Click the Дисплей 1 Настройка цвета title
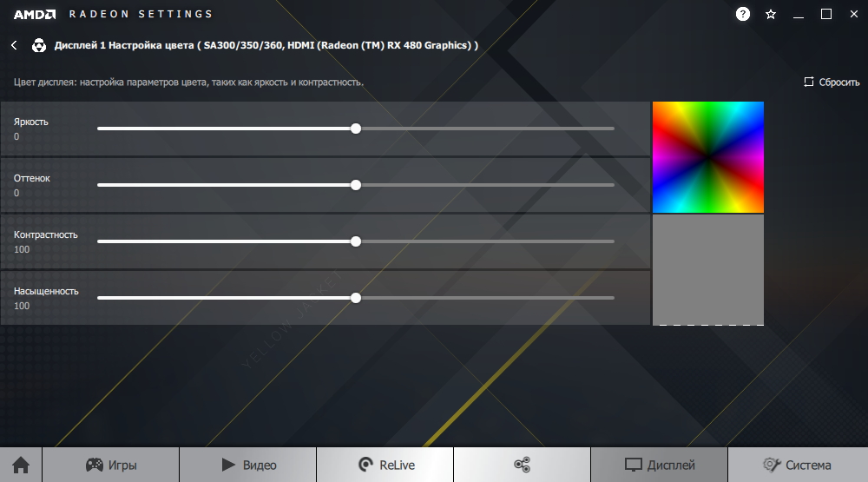This screenshot has height=482, width=868. click(266, 45)
